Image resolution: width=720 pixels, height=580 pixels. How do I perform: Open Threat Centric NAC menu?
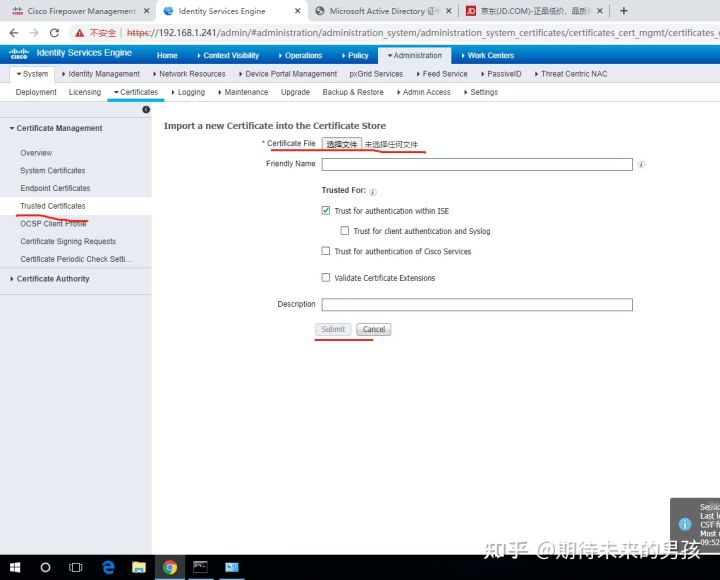click(x=571, y=73)
